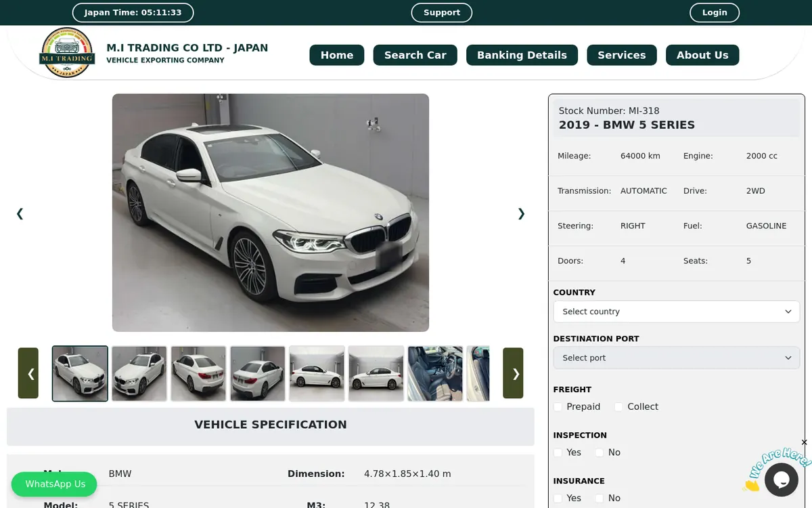
Task: Select seventh thumbnail showing interior seats
Action: 435,374
